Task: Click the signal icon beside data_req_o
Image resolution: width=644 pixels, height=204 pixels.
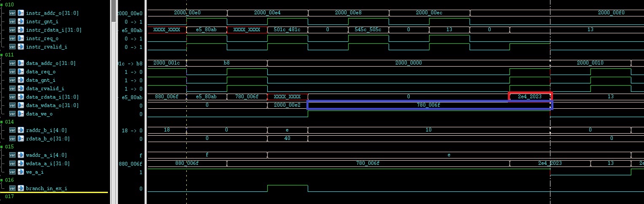Action: [20, 72]
